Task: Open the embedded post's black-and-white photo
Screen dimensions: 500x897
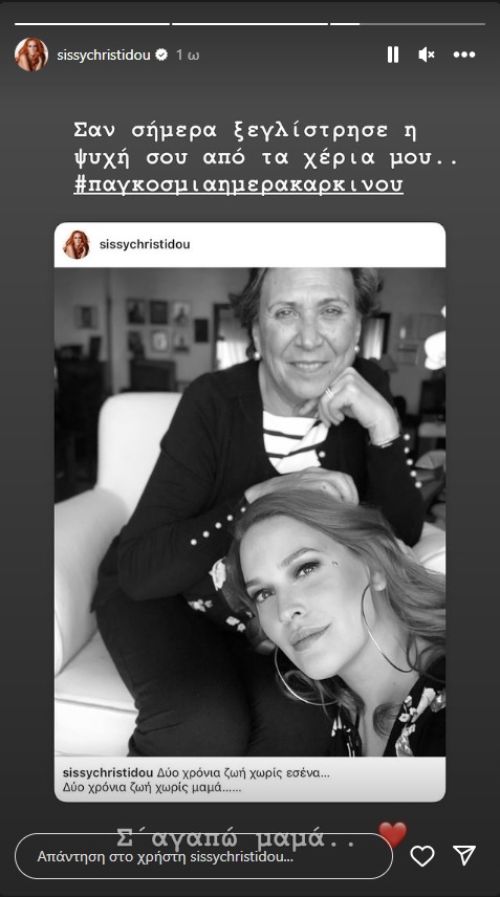Action: point(250,512)
